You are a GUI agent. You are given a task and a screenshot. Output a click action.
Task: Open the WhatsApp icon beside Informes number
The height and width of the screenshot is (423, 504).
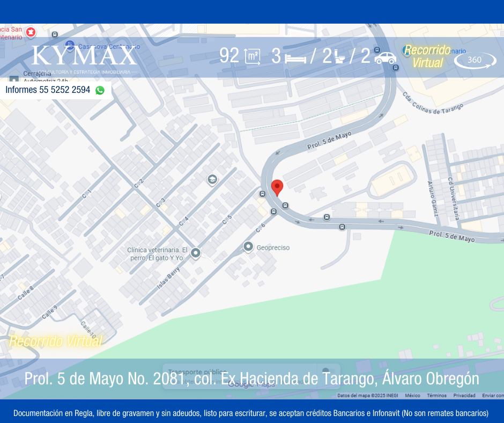point(100,90)
